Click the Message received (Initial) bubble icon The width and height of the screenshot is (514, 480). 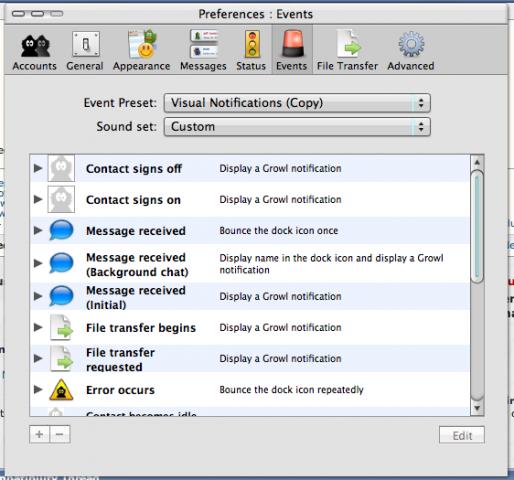point(61,296)
